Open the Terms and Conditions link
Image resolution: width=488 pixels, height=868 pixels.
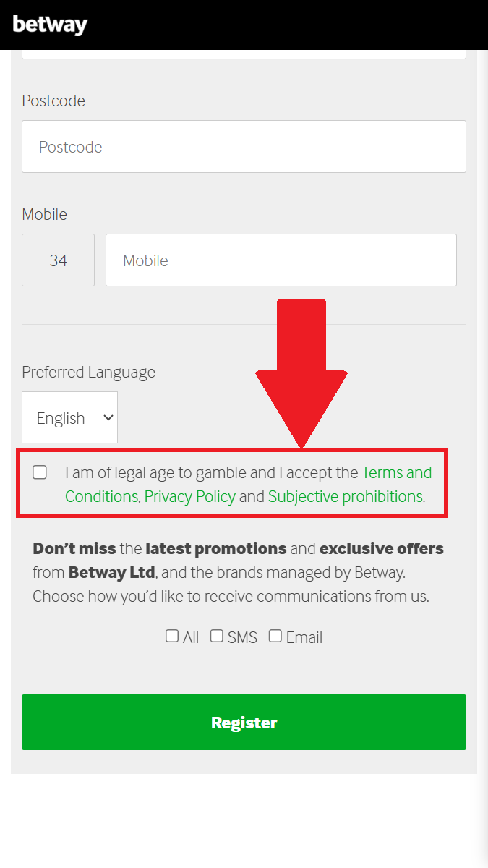pyautogui.click(x=396, y=473)
